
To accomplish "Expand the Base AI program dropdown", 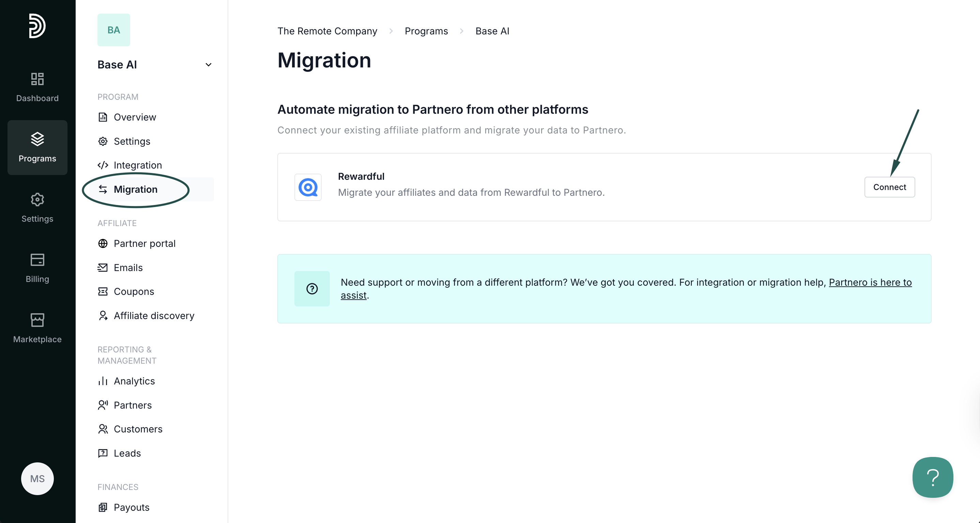I will 208,65.
